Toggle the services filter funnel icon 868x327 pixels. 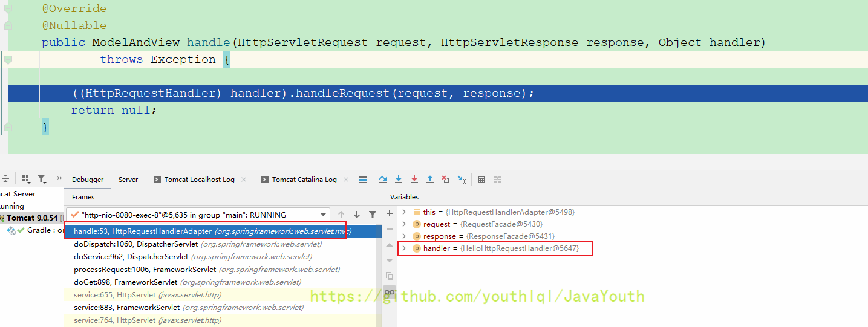click(x=41, y=179)
